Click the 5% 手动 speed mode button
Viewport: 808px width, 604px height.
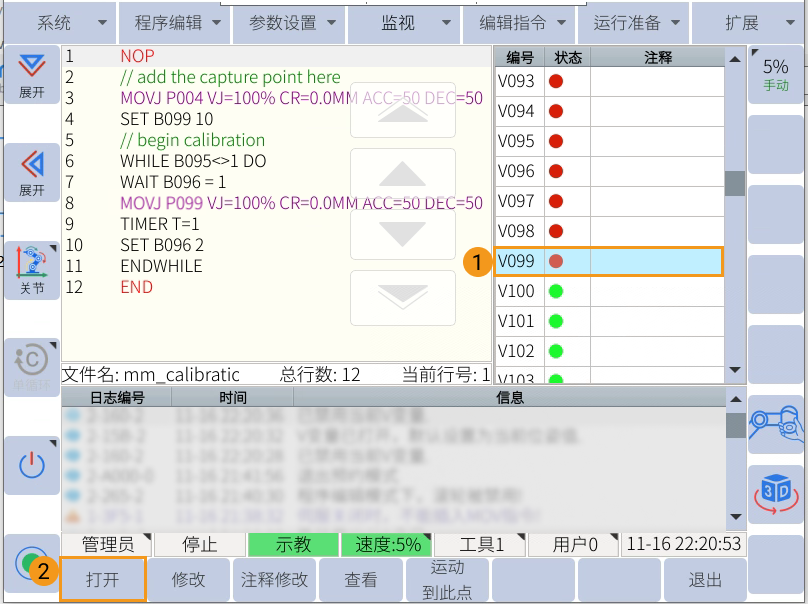(776, 75)
